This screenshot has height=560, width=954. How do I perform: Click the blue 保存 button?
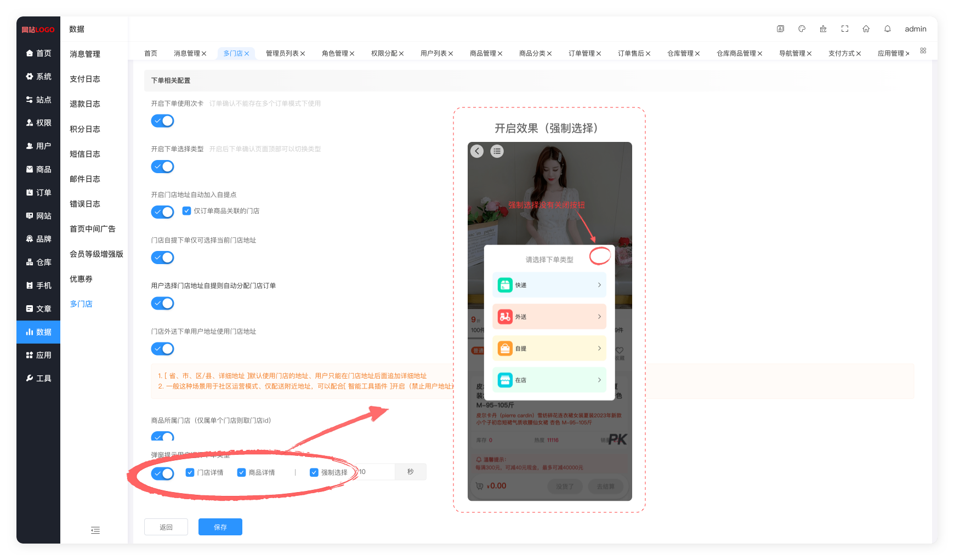coord(220,527)
